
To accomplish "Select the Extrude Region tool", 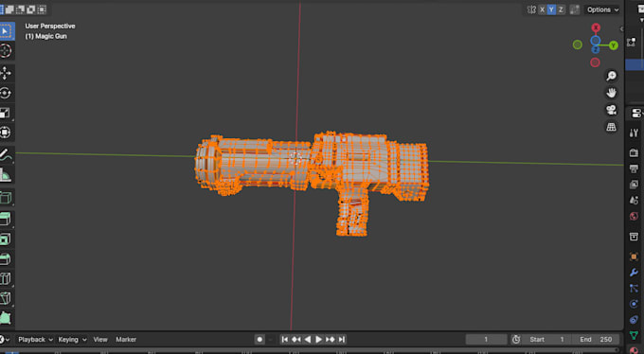I will tap(6, 219).
